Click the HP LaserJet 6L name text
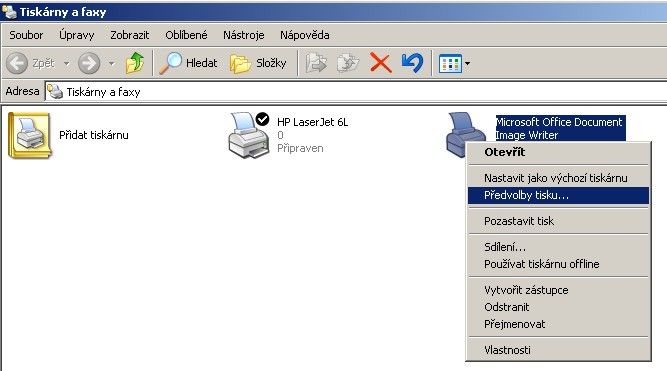The image size is (667, 371). (x=312, y=122)
